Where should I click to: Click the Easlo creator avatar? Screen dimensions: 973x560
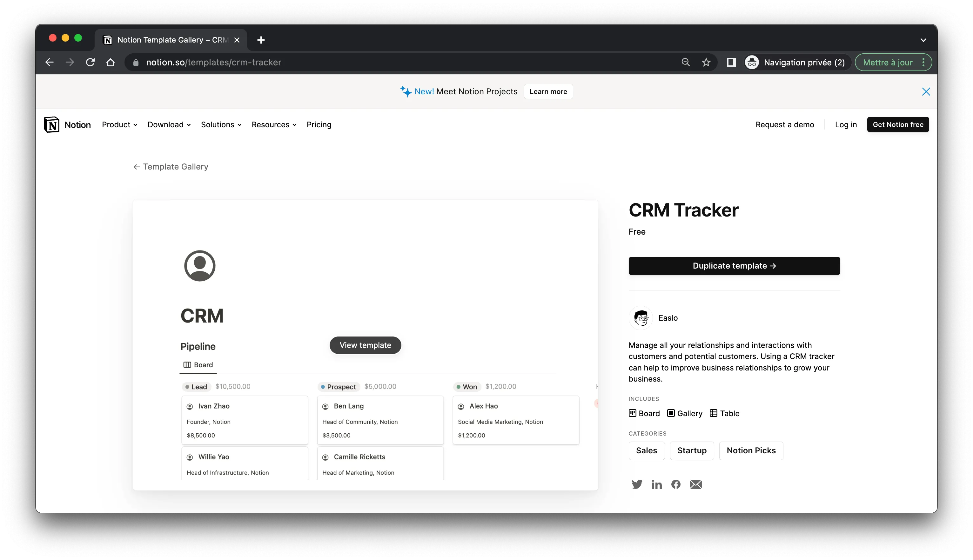[641, 318]
